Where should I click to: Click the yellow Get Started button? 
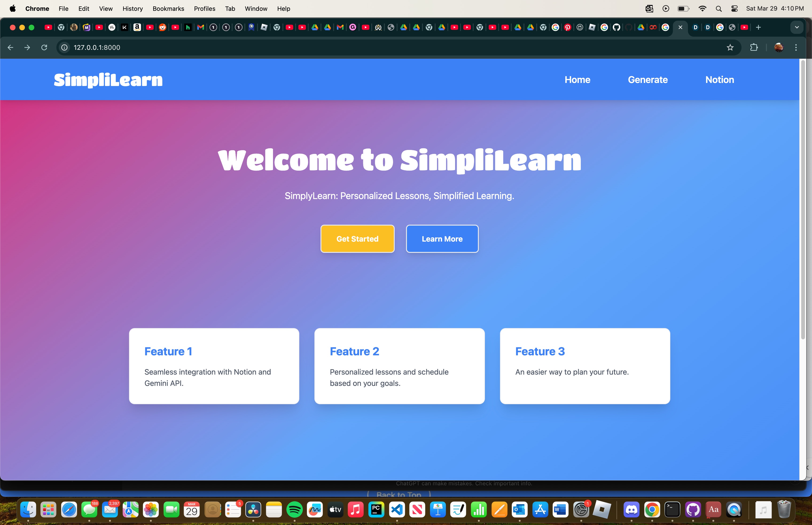point(357,239)
